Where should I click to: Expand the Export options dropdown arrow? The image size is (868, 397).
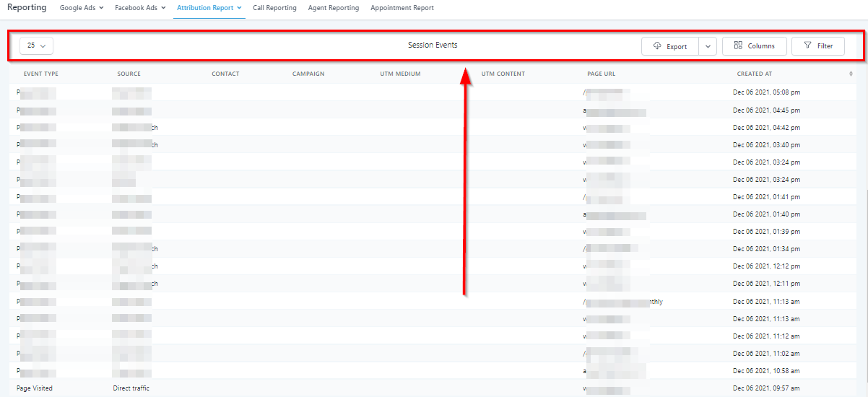708,46
